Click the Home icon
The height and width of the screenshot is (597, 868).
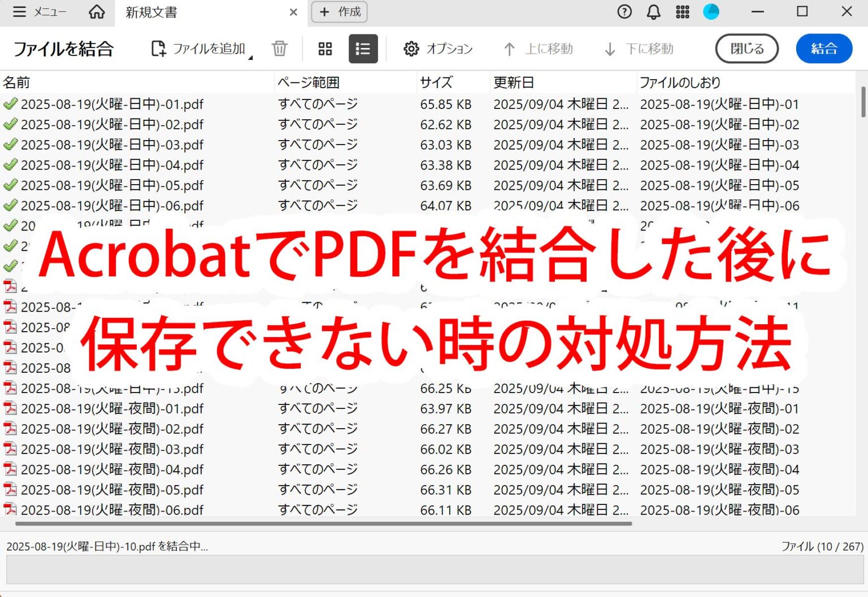[96, 12]
